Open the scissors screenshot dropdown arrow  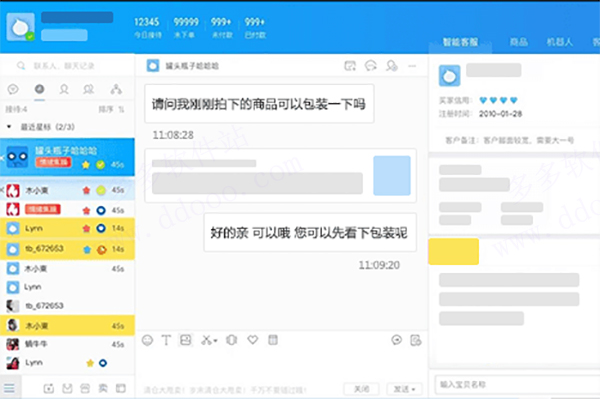216,341
